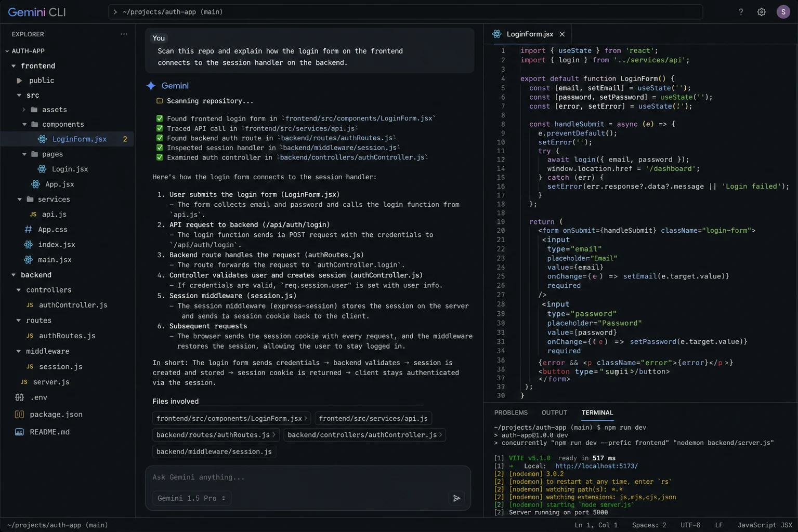Focus the Ask Gemini anything input

308,477
